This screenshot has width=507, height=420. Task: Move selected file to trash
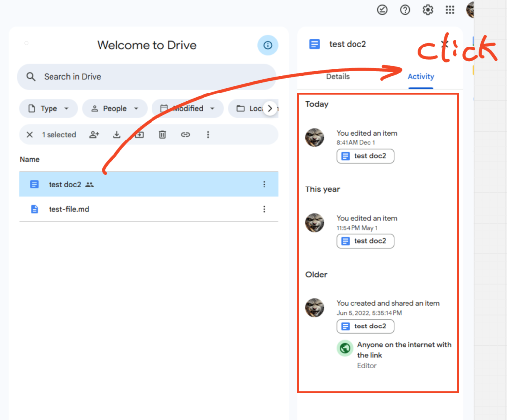point(162,135)
